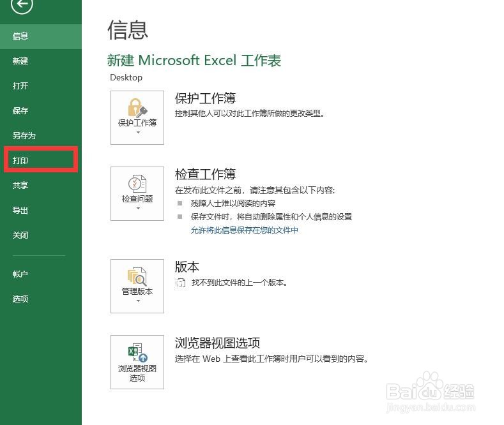Screen dimensions: 504x425
Task: Click the text 找不到此文件的上一个版本
Action: [x=239, y=283]
